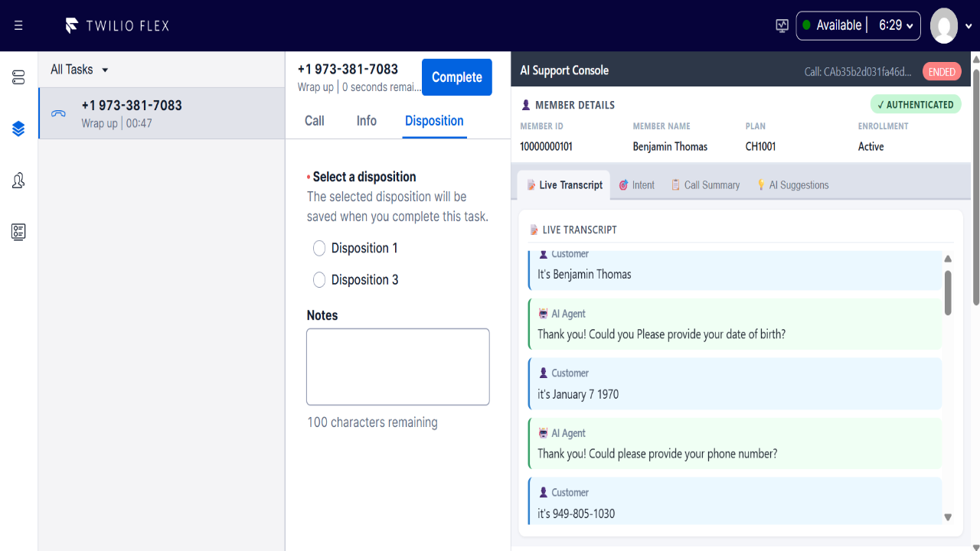Click the AI Agent robot icon above phone question
This screenshot has width=980, height=551.
point(544,433)
